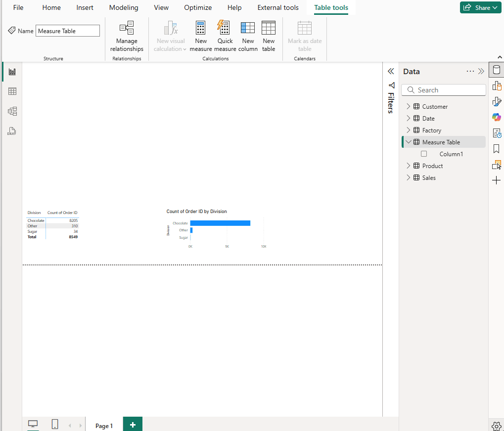Click Mark as date table
Screen dimensions: 504x431
coord(305,36)
